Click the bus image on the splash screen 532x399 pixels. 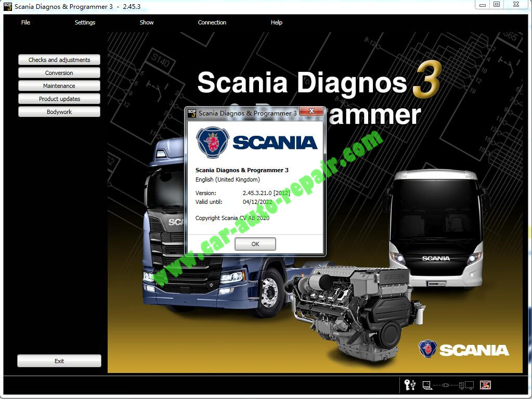coord(436,228)
